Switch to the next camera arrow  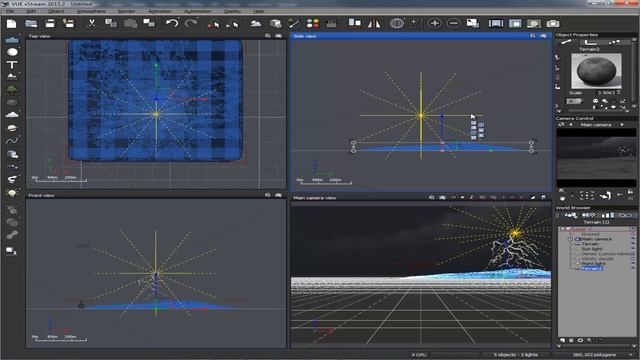click(x=622, y=124)
